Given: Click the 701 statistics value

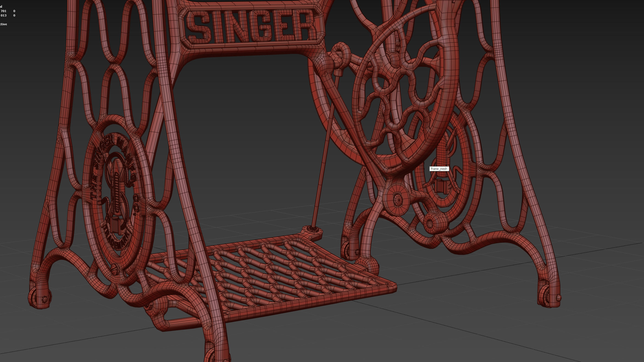Looking at the screenshot, I should click(x=3, y=11).
